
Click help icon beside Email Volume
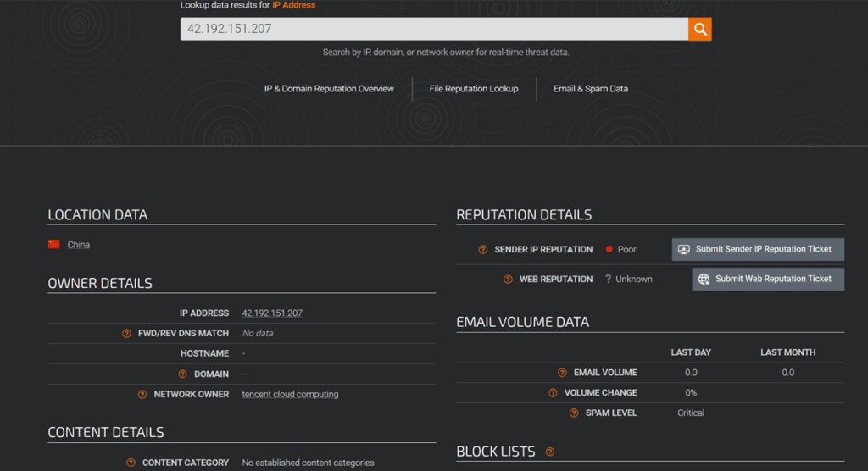coord(562,373)
